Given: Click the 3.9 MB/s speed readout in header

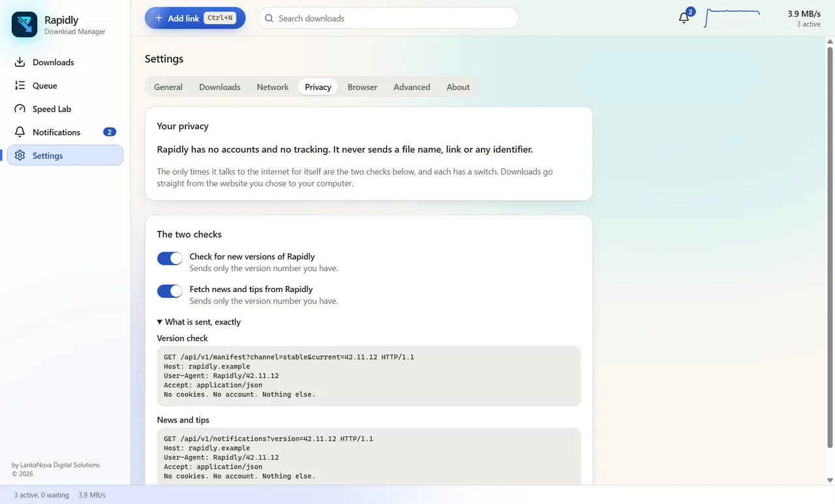Looking at the screenshot, I should click(804, 14).
